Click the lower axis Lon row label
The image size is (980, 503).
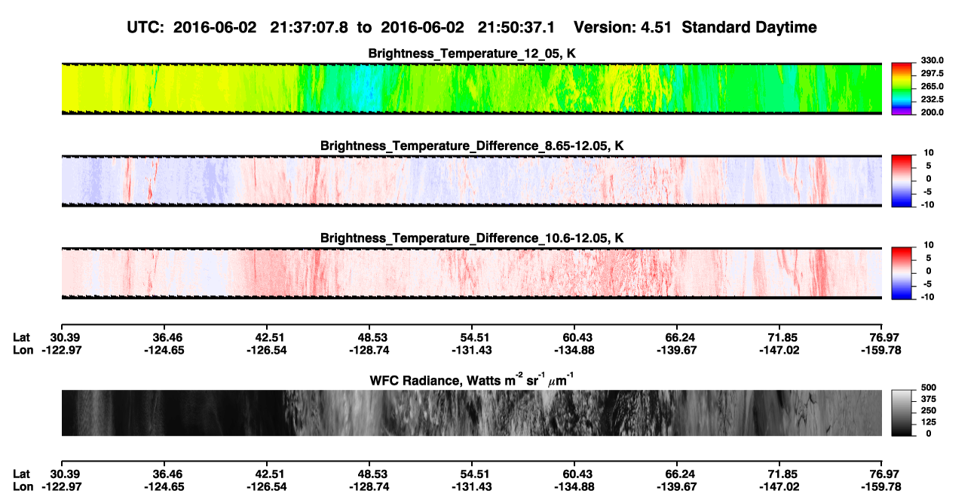coord(23,486)
